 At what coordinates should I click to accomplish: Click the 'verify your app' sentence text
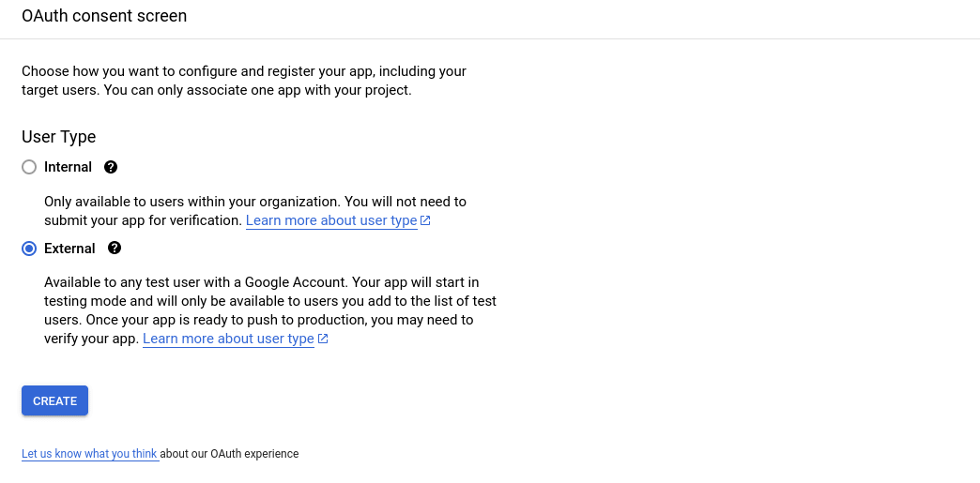(91, 339)
